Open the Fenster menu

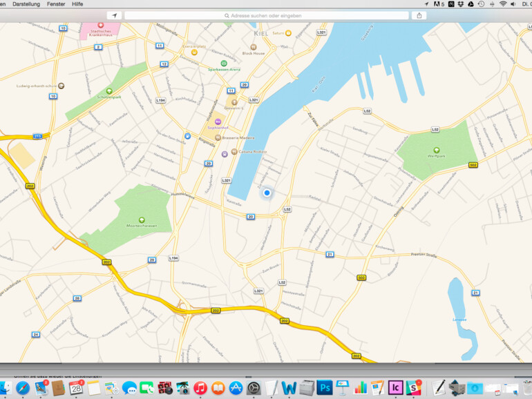pyautogui.click(x=56, y=4)
